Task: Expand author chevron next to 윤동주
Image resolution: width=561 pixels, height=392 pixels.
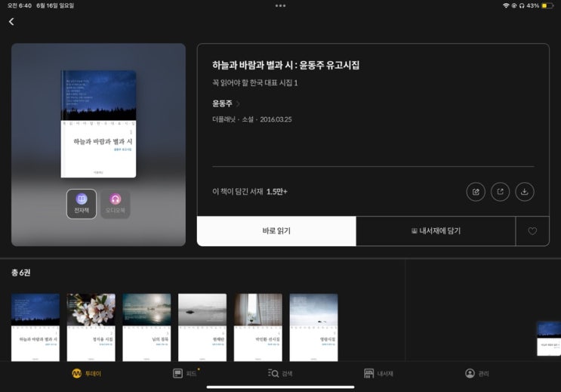Action: (238, 103)
